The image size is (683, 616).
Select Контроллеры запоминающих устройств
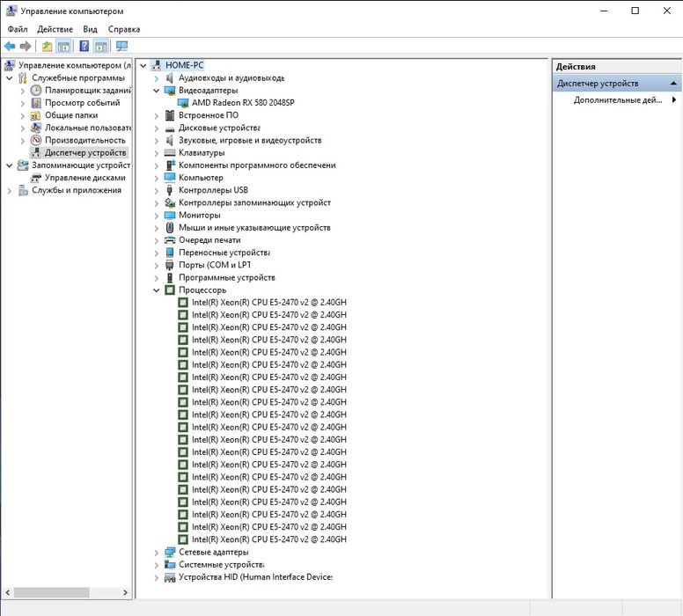coord(254,202)
